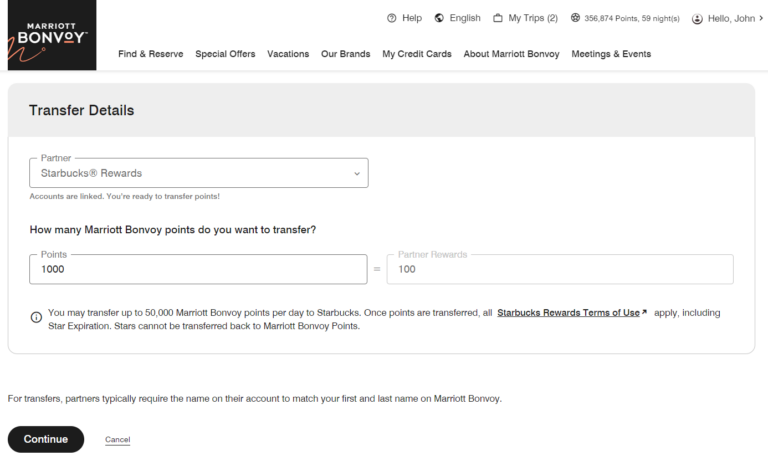Click the Partner Rewards field showing 100

(x=560, y=269)
